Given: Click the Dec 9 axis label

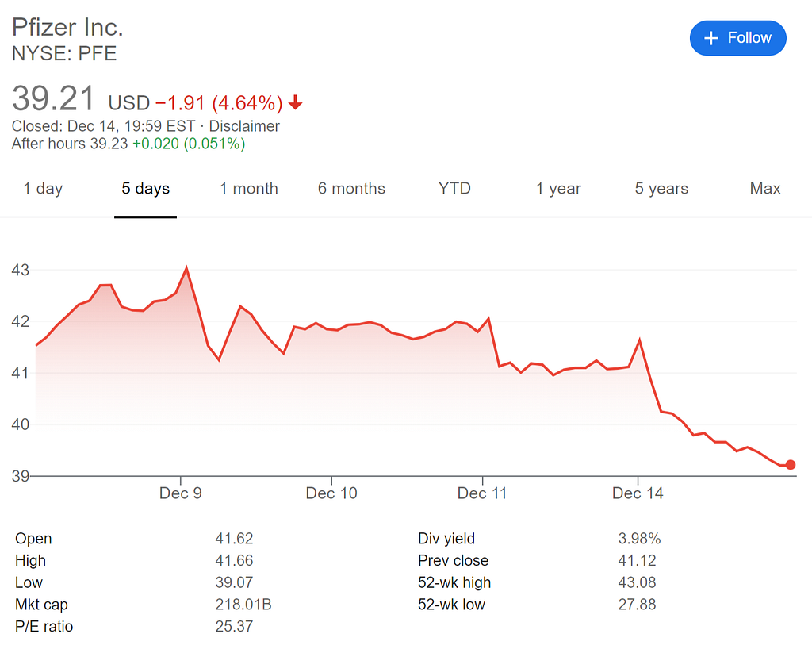Looking at the screenshot, I should pyautogui.click(x=180, y=493).
